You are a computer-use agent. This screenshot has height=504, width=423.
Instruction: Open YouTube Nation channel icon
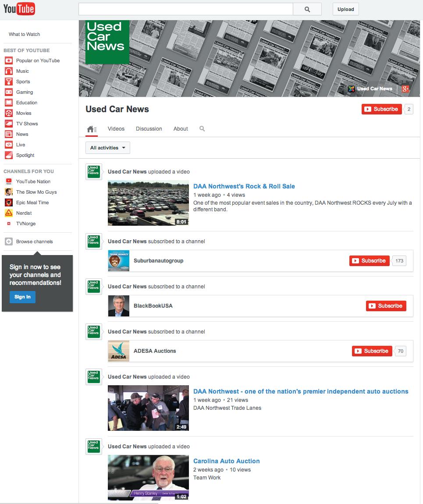9,181
